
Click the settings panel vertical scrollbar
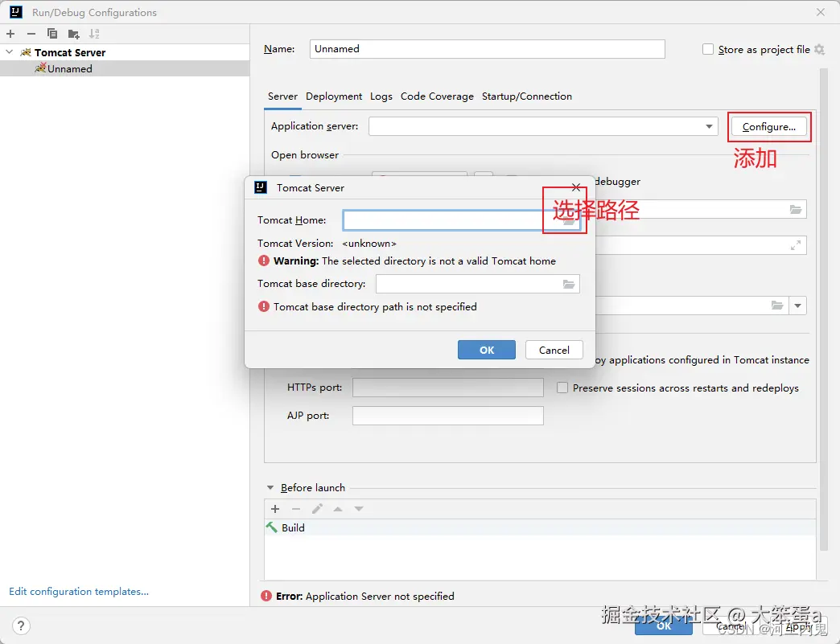click(x=823, y=310)
